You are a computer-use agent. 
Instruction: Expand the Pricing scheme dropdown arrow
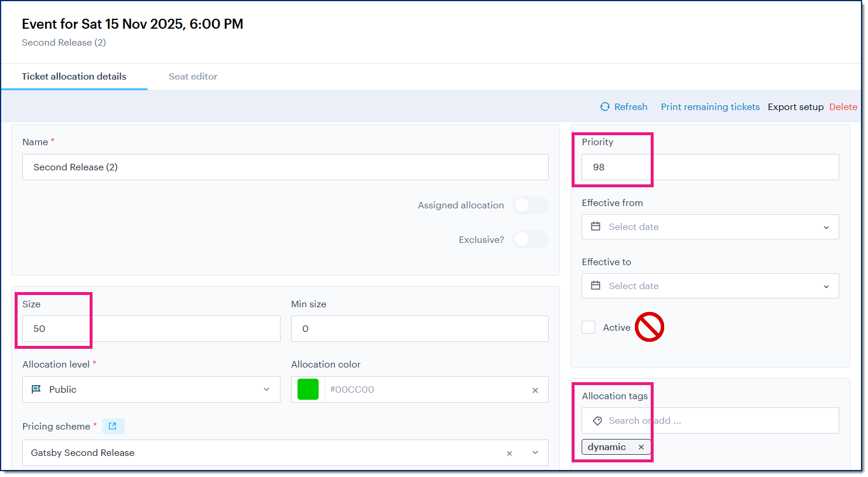(x=535, y=452)
